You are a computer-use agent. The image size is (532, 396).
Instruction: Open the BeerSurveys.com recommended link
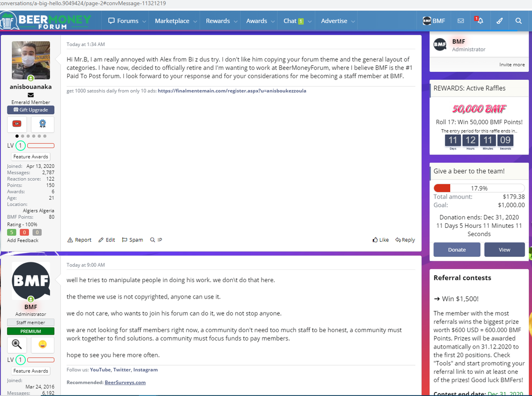[125, 382]
